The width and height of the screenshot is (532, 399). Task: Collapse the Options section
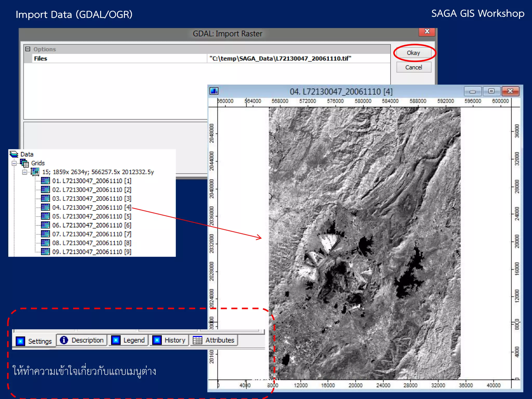click(x=28, y=49)
